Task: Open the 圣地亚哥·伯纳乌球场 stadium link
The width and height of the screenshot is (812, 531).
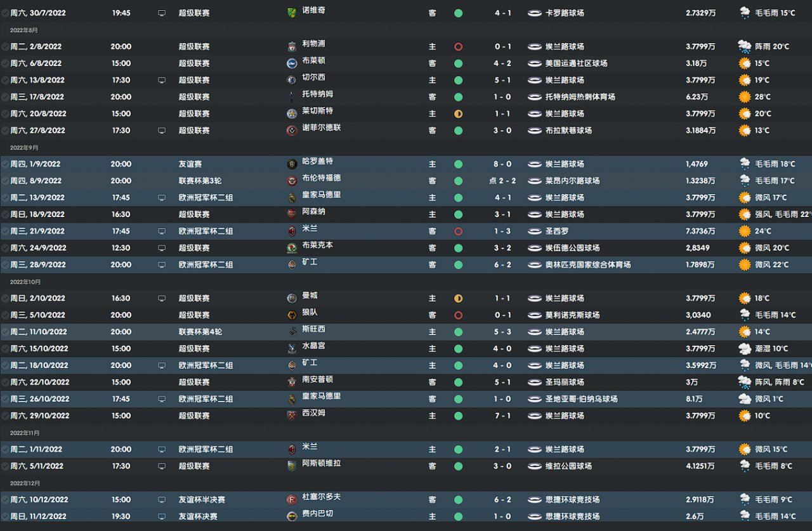Action: click(582, 399)
